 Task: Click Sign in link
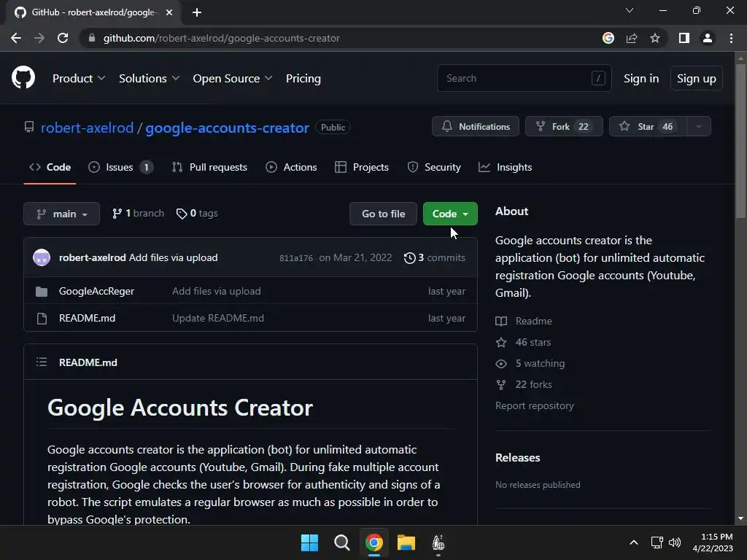(x=641, y=79)
